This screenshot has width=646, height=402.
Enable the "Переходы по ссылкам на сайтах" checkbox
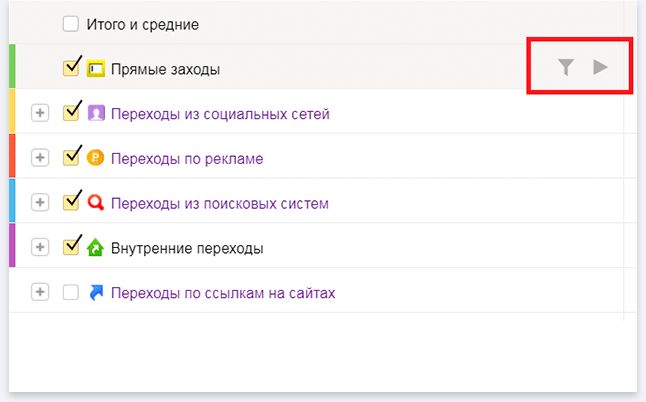(70, 292)
